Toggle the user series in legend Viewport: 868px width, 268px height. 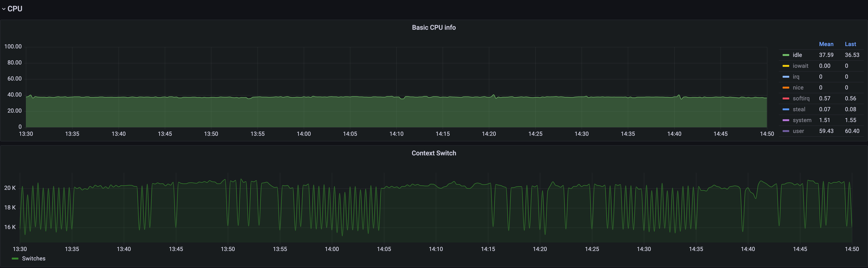click(798, 131)
